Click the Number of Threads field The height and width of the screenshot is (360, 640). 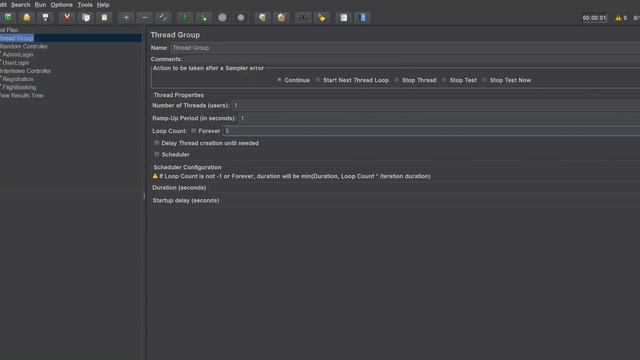[436, 105]
